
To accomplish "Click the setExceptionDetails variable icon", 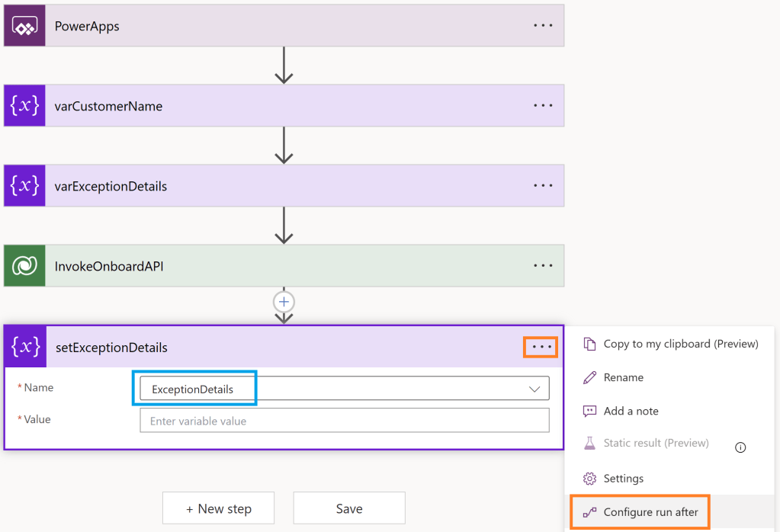I will tap(25, 348).
